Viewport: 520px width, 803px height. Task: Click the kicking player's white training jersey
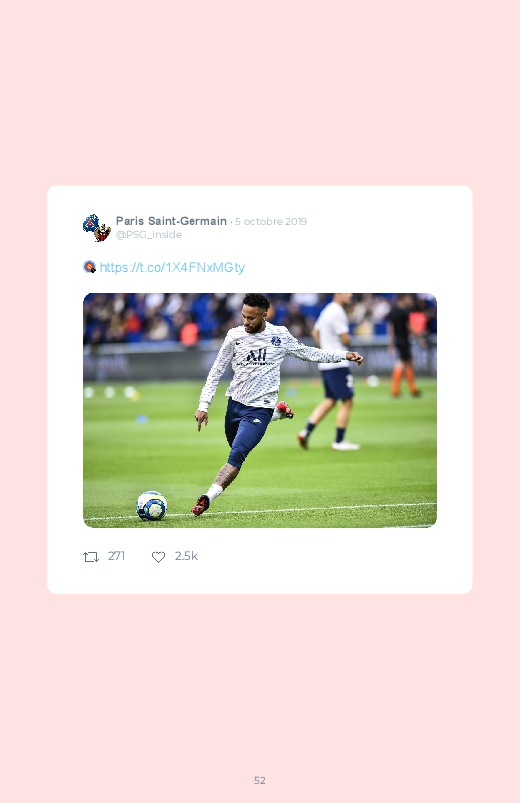point(256,365)
